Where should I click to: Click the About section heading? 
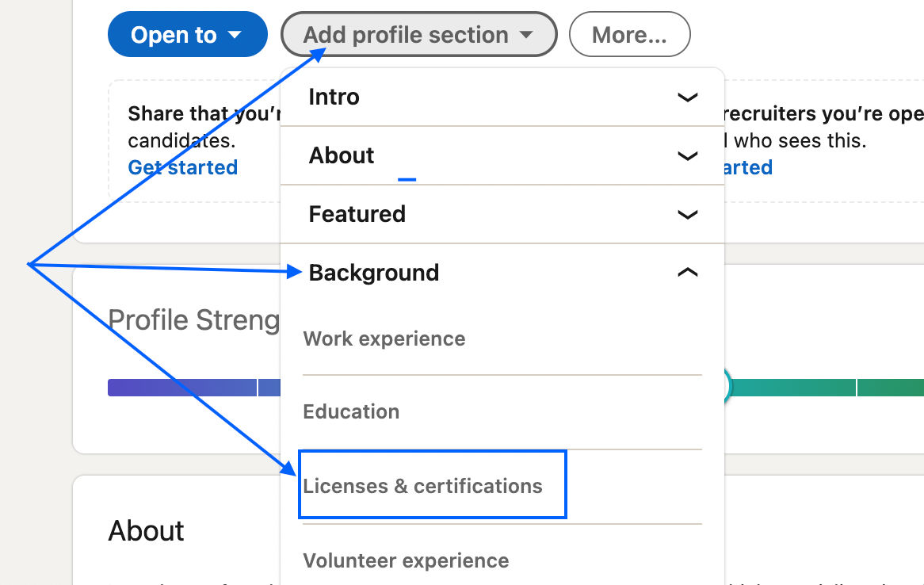(x=146, y=531)
